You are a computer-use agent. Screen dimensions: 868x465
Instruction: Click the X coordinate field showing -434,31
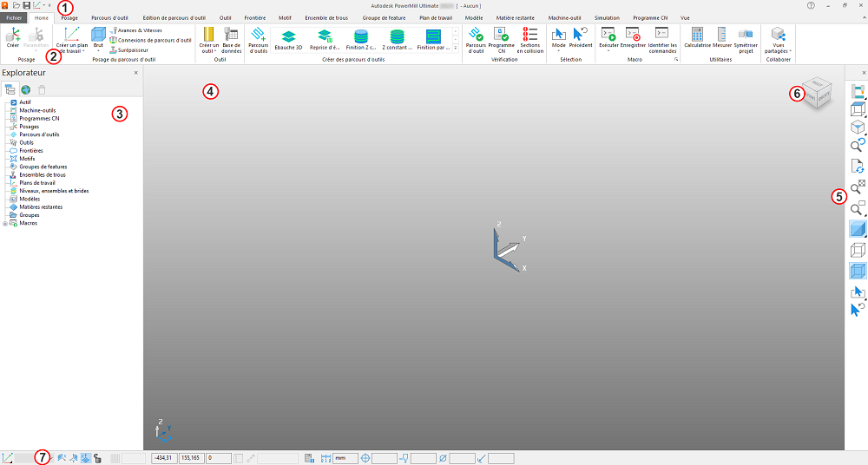coord(164,458)
